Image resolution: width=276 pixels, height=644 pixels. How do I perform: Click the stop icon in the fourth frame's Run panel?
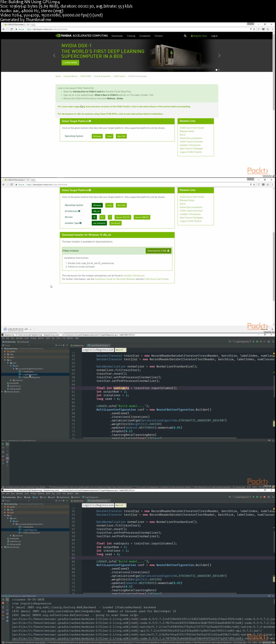3,603
